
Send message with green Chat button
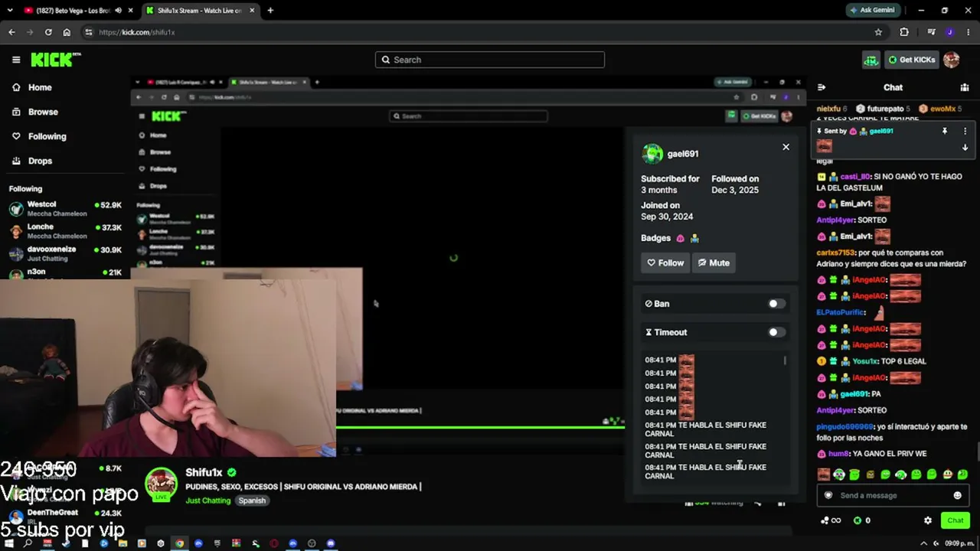(955, 520)
